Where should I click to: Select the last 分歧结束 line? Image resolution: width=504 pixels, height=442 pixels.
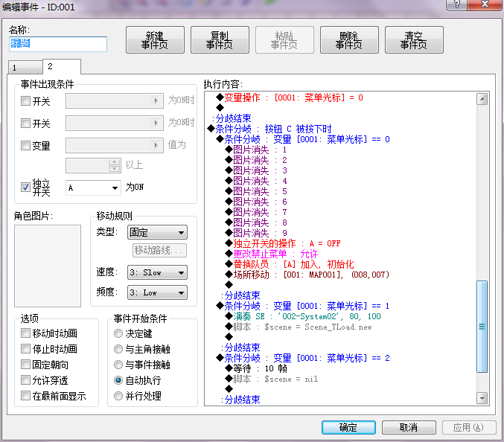(240, 400)
